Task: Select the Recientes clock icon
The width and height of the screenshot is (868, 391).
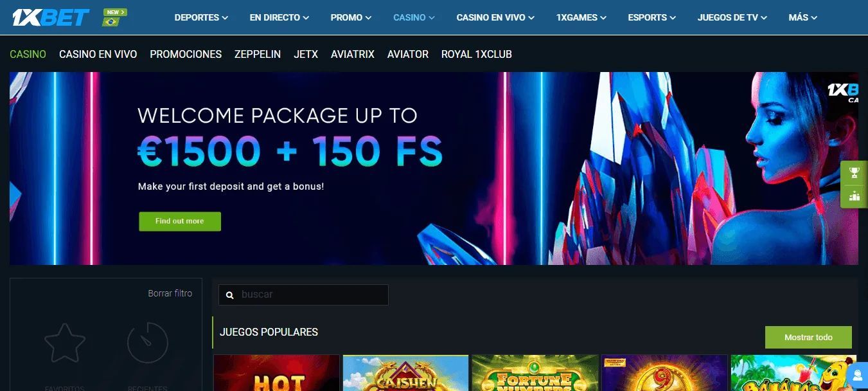Action: click(x=148, y=343)
